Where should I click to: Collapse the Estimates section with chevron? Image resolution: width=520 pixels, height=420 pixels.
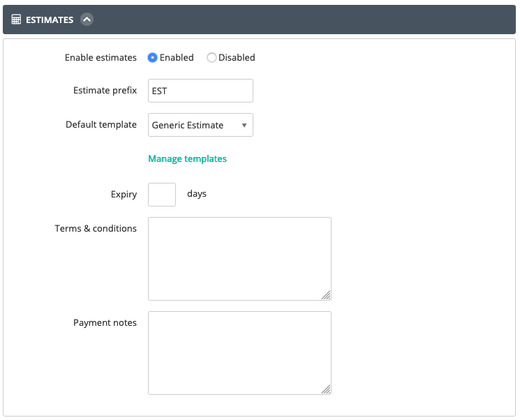tap(87, 20)
